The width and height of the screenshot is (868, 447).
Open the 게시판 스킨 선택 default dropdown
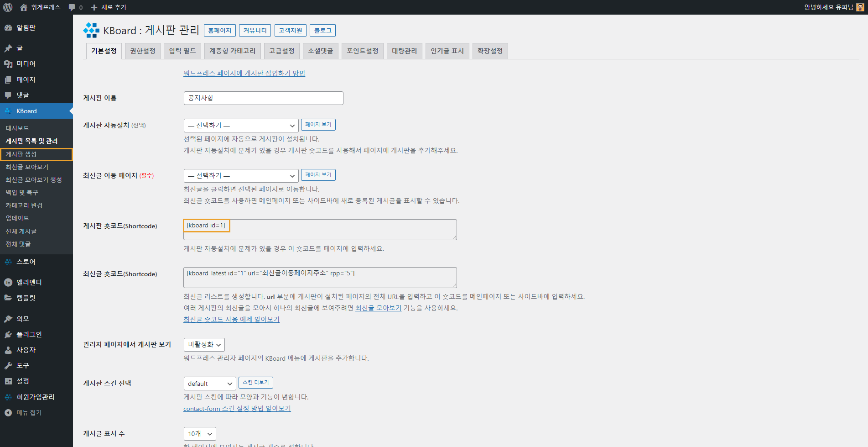[x=210, y=384]
